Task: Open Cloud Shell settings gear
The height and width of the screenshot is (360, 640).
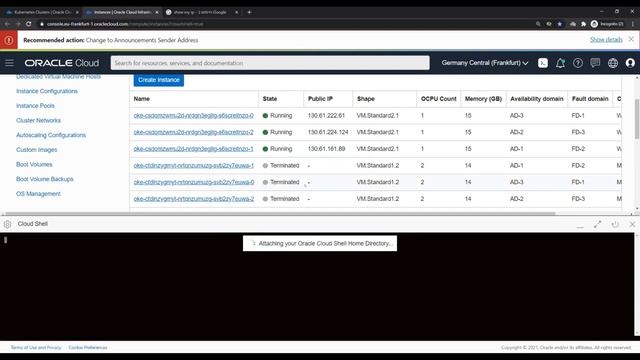Action: click(7, 224)
